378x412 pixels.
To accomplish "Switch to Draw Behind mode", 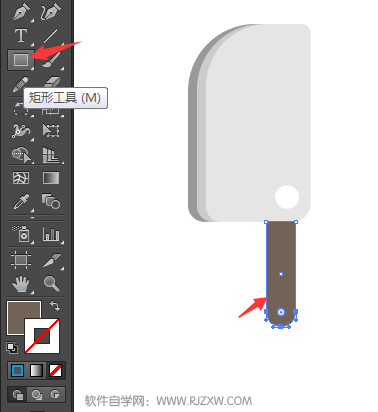I will [36, 395].
